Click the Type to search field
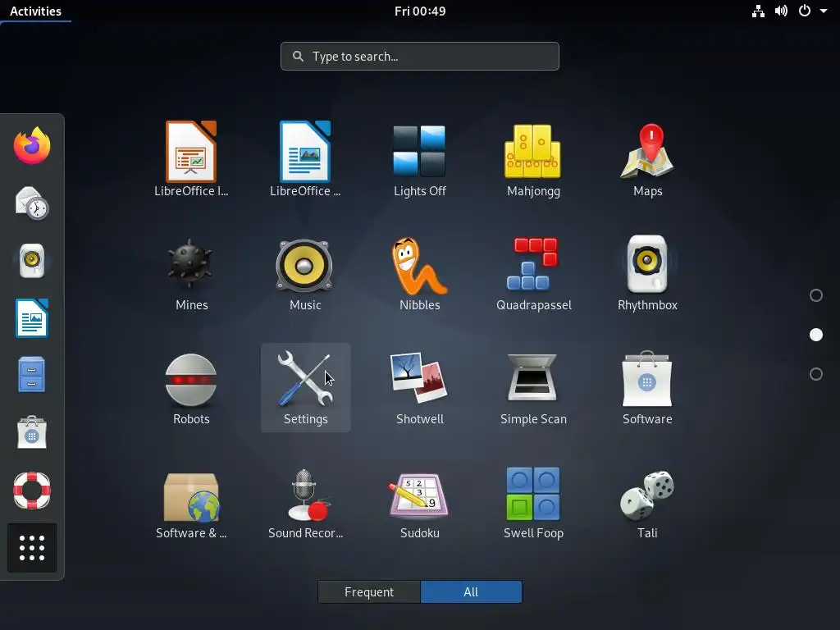The image size is (840, 630). [420, 57]
